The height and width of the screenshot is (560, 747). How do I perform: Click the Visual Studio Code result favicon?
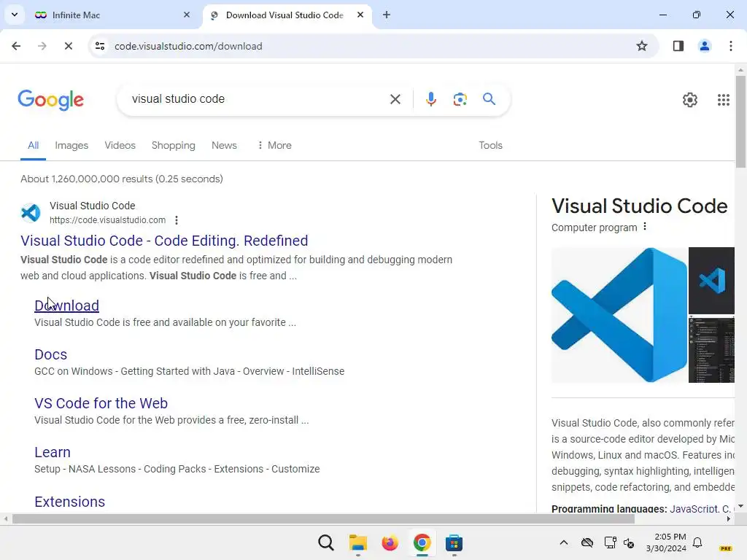pos(31,212)
